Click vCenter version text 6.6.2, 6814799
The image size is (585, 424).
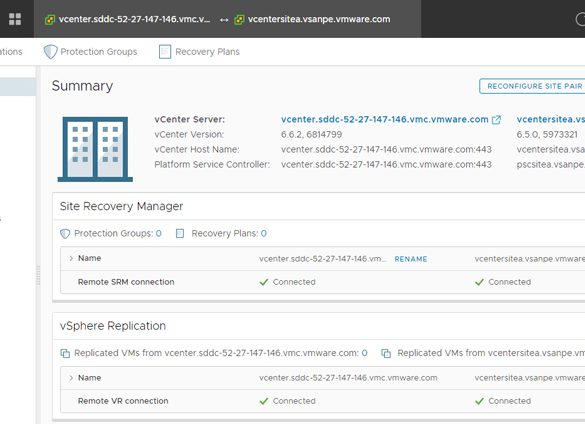pos(312,134)
